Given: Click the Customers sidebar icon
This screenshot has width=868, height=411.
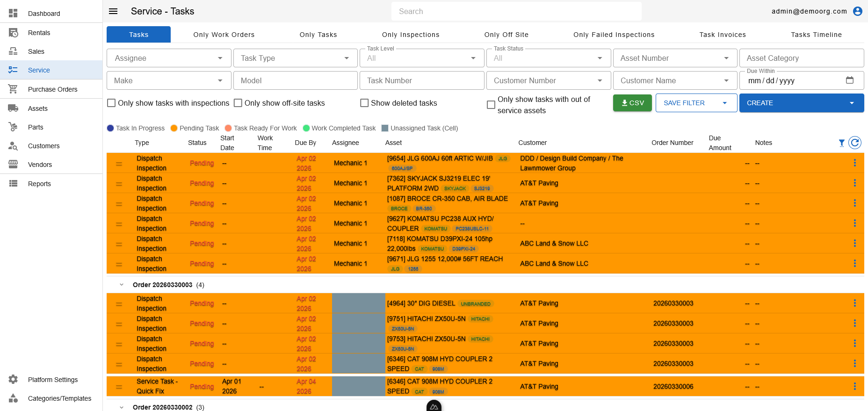Looking at the screenshot, I should [x=13, y=146].
